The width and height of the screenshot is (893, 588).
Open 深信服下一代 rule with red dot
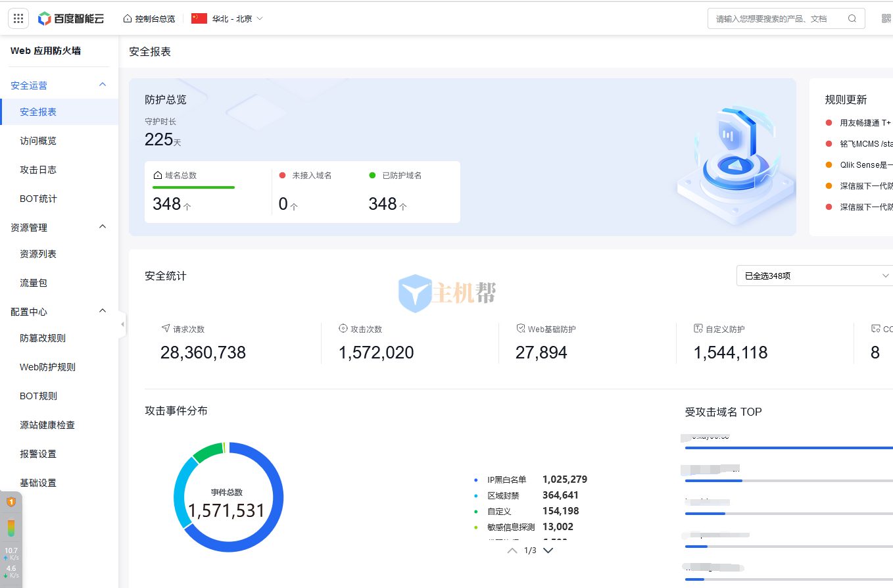point(866,207)
